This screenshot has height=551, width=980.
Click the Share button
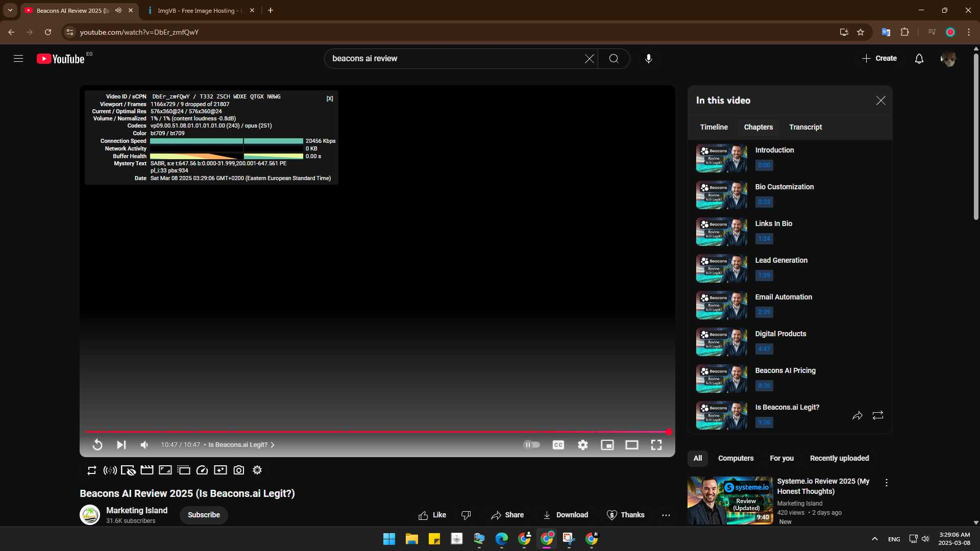tap(507, 515)
